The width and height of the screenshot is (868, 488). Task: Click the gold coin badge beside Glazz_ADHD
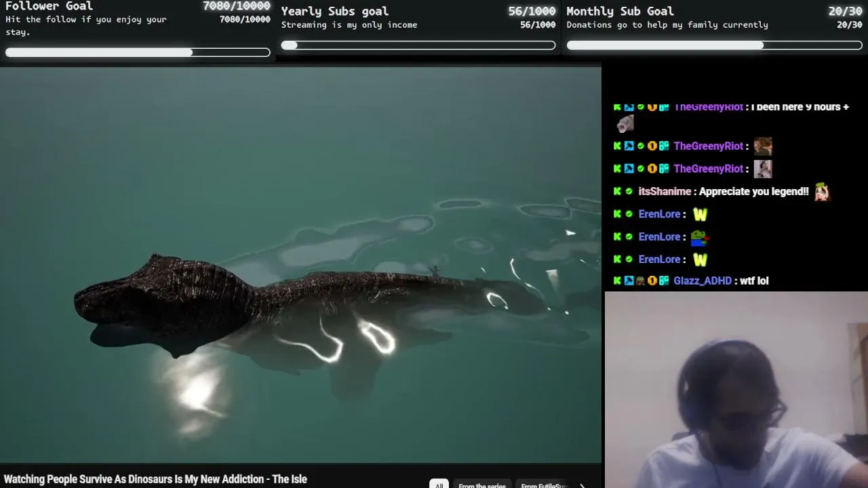[652, 281]
